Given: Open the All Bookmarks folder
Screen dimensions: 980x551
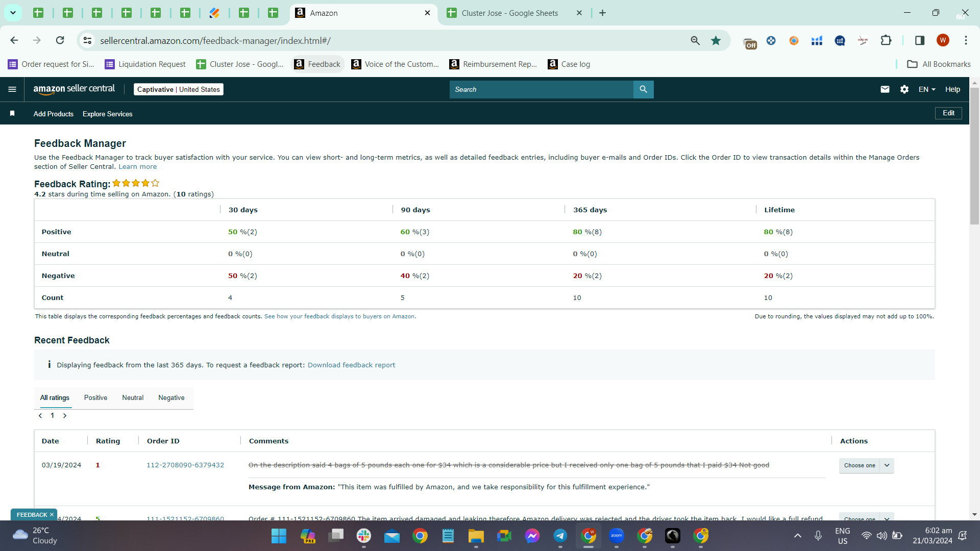Looking at the screenshot, I should (939, 64).
